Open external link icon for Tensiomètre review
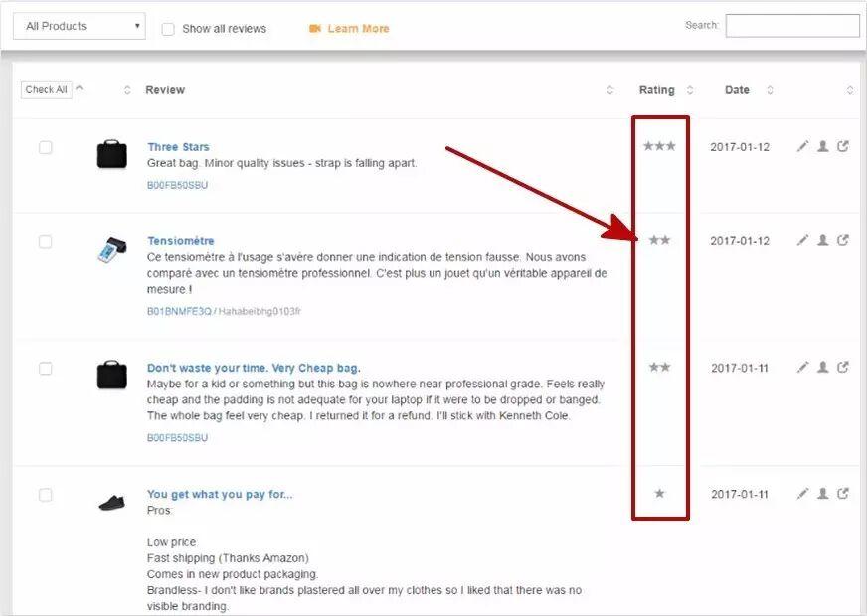The image size is (867, 616). pos(843,240)
